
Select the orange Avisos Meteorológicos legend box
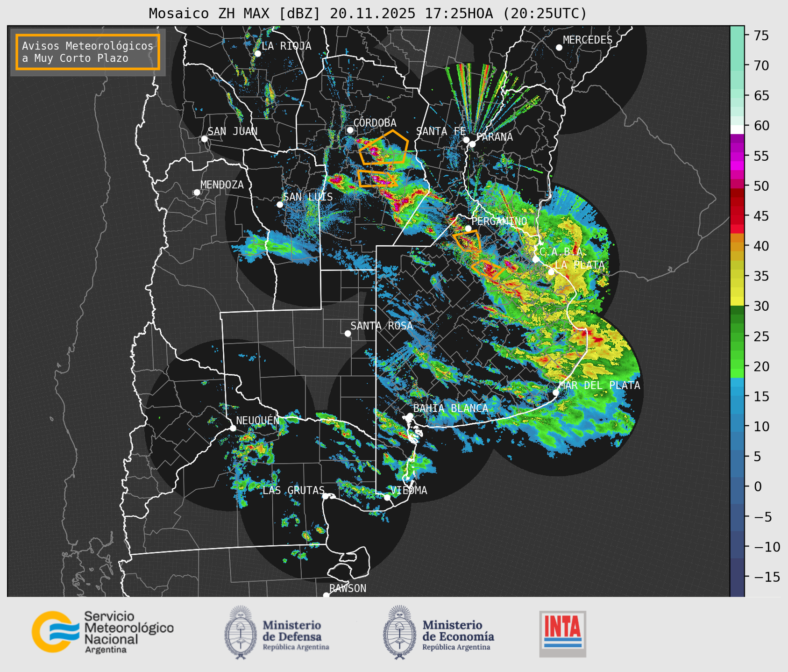point(88,52)
